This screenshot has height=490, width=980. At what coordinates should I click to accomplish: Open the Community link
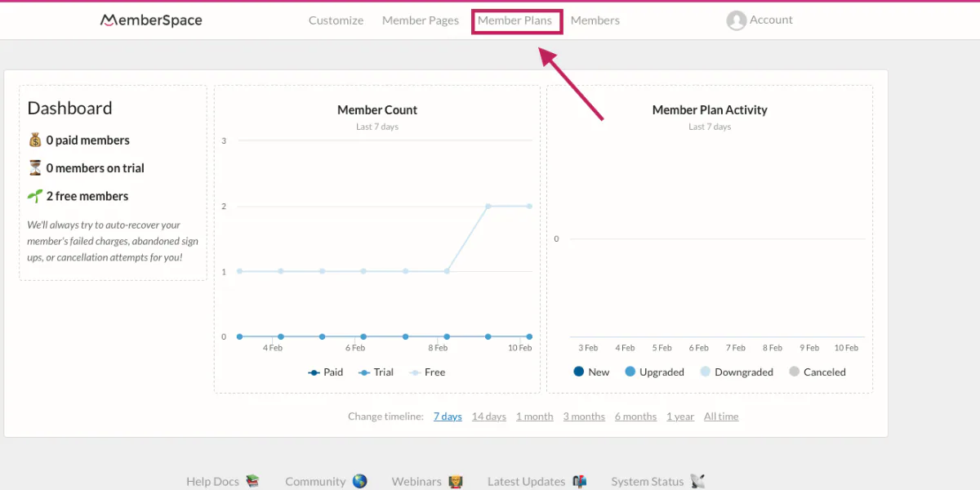(x=315, y=482)
